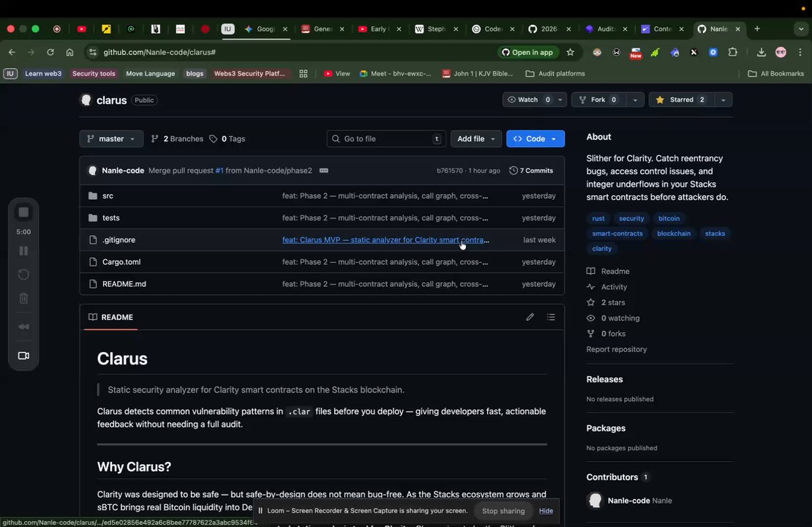This screenshot has height=527, width=812.
Task: Restart the Loom recording
Action: point(23,274)
